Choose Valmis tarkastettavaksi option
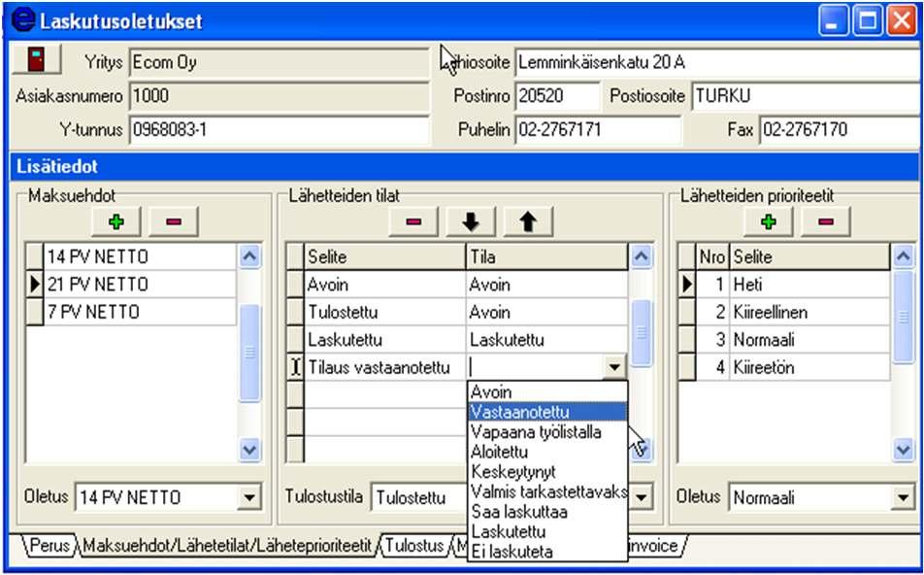This screenshot has width=924, height=575. coord(547,491)
